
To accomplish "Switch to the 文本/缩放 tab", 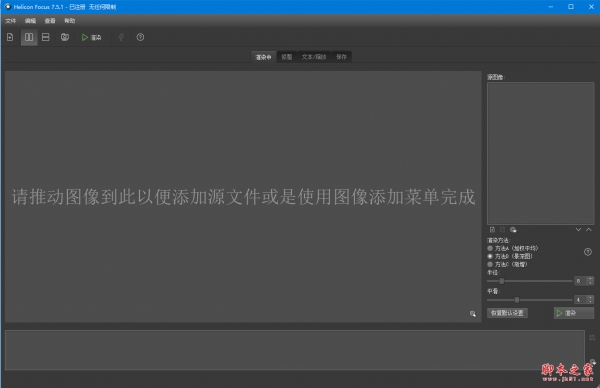I will tap(314, 57).
